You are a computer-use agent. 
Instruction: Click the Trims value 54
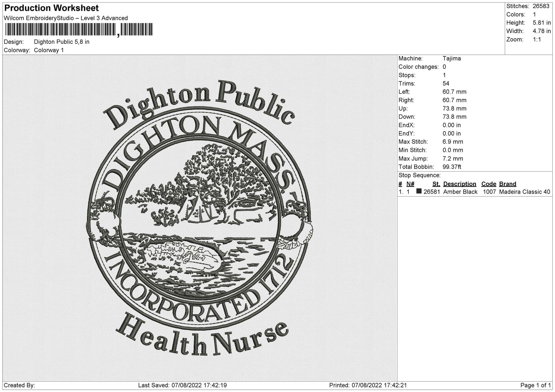pyautogui.click(x=446, y=84)
